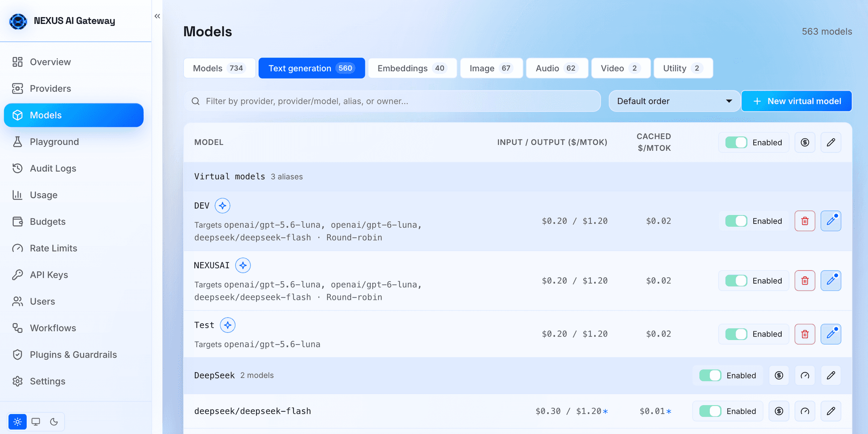Collapse the sidebar with the double chevron
868x434 pixels.
click(x=157, y=16)
